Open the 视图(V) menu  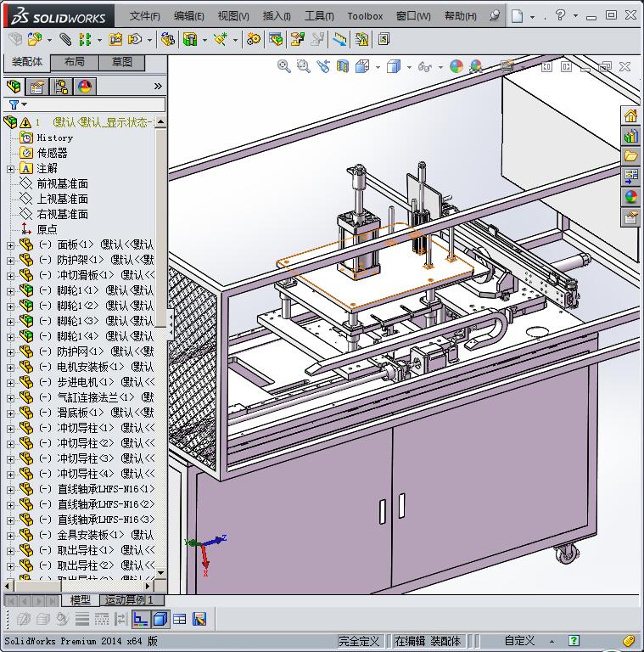[x=233, y=16]
